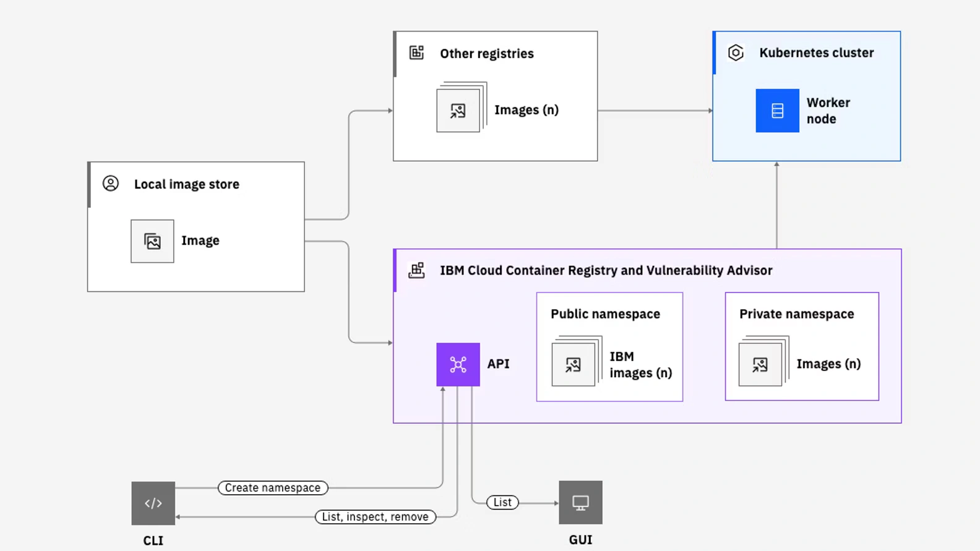
Task: Select the IBM Cloud Container Registry header icon
Action: pyautogui.click(x=416, y=270)
